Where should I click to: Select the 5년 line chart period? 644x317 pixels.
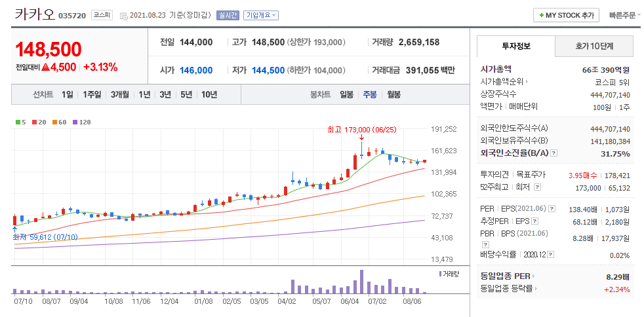pyautogui.click(x=186, y=95)
